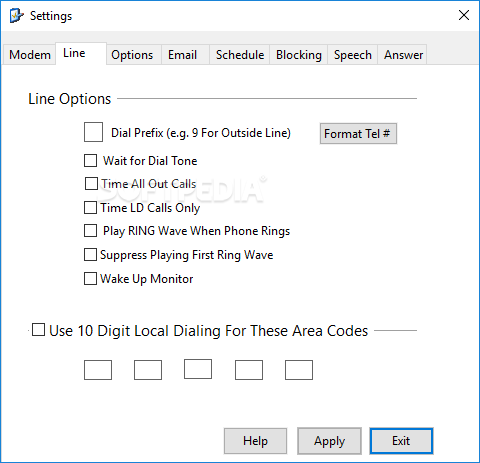The width and height of the screenshot is (480, 463).
Task: Open the Options tab
Action: coord(132,55)
